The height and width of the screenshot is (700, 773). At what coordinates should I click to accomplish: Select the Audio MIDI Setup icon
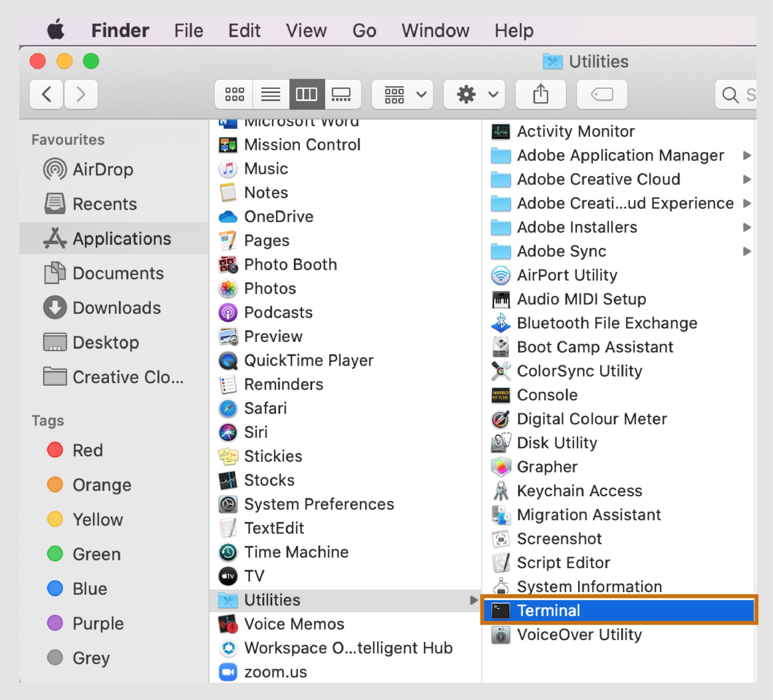(x=501, y=299)
